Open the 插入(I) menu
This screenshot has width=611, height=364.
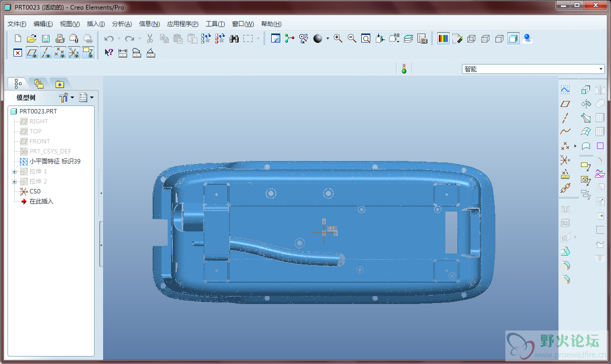(x=96, y=24)
